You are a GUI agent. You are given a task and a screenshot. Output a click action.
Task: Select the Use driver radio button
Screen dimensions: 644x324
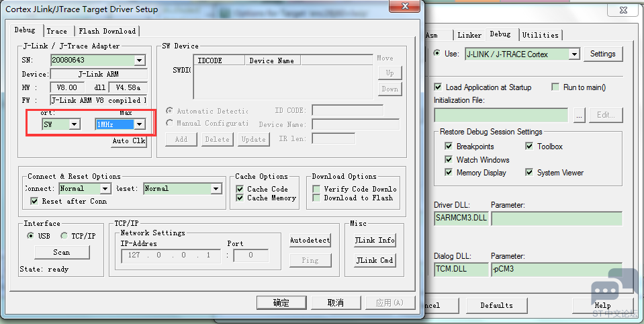[x=437, y=54]
